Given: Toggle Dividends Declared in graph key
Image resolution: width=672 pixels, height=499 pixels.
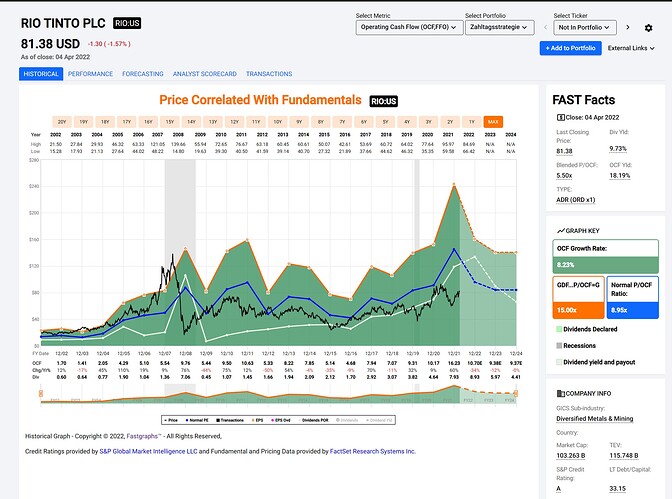Looking at the screenshot, I should pyautogui.click(x=587, y=329).
